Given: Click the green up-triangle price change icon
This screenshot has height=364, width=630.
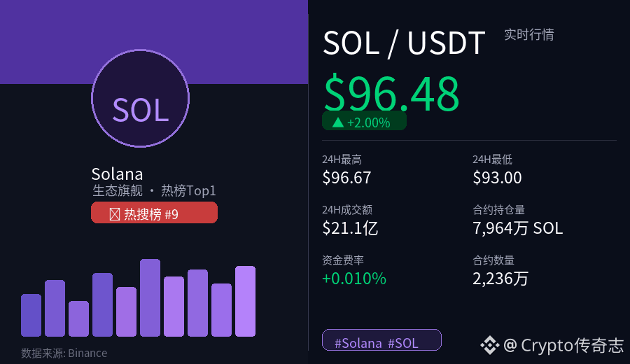Looking at the screenshot, I should point(338,122).
